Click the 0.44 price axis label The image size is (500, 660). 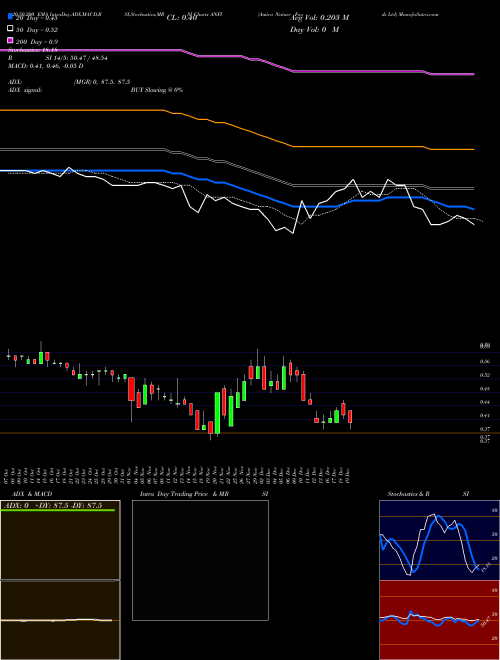(484, 402)
